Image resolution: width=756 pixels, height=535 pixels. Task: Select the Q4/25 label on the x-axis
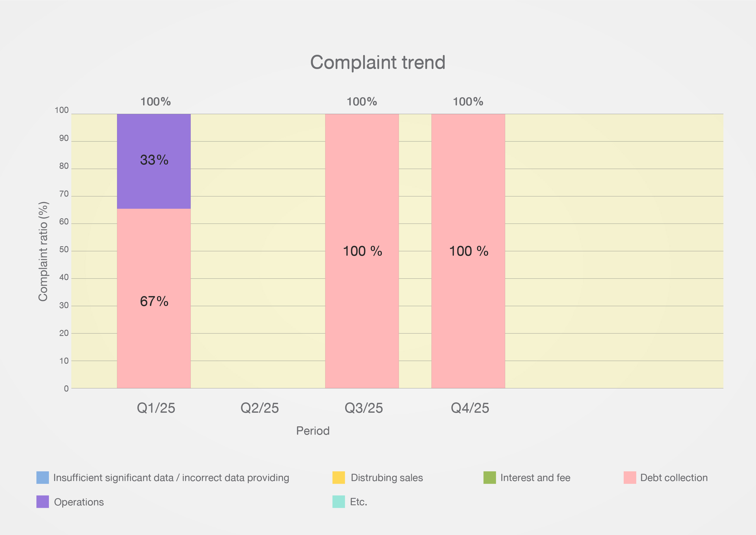point(470,408)
